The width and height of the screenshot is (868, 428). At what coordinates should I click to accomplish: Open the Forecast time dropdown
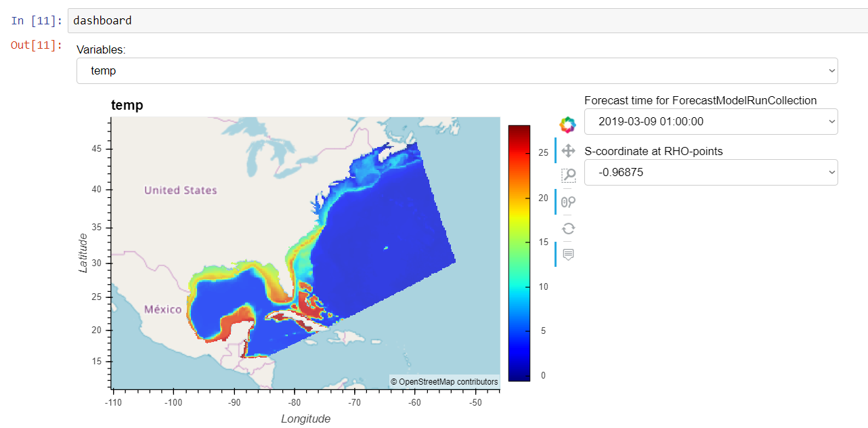click(711, 121)
